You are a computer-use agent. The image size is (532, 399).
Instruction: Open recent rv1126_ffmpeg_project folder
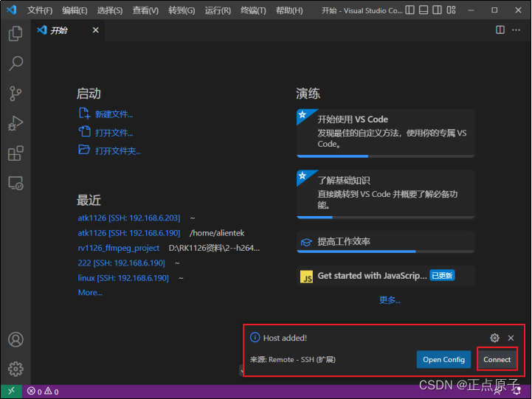[118, 248]
